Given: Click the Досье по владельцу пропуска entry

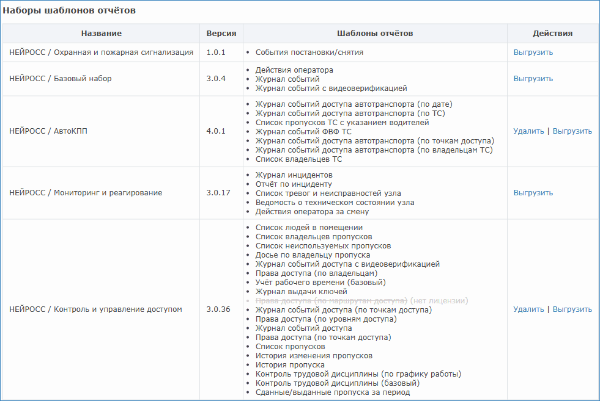Looking at the screenshot, I should pos(313,255).
